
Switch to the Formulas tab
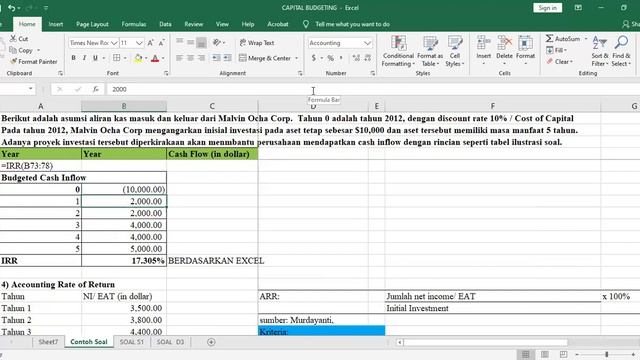pos(134,24)
